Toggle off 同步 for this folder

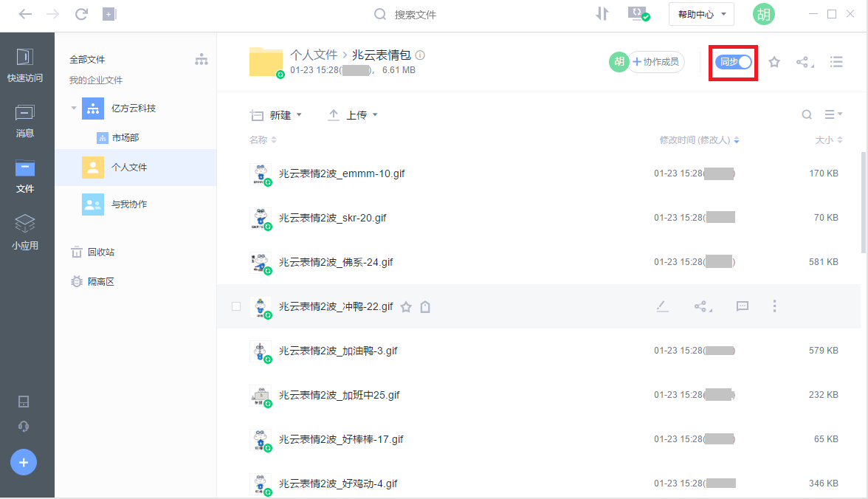tap(732, 62)
